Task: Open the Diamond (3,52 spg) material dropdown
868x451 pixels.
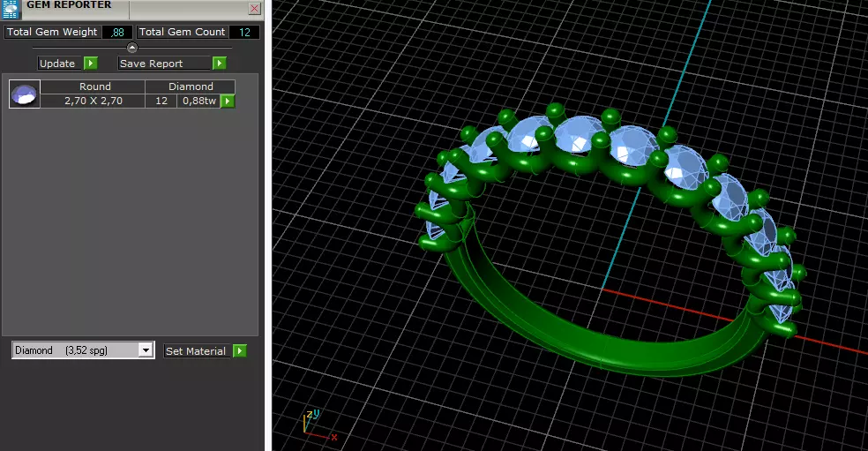Action: point(83,350)
